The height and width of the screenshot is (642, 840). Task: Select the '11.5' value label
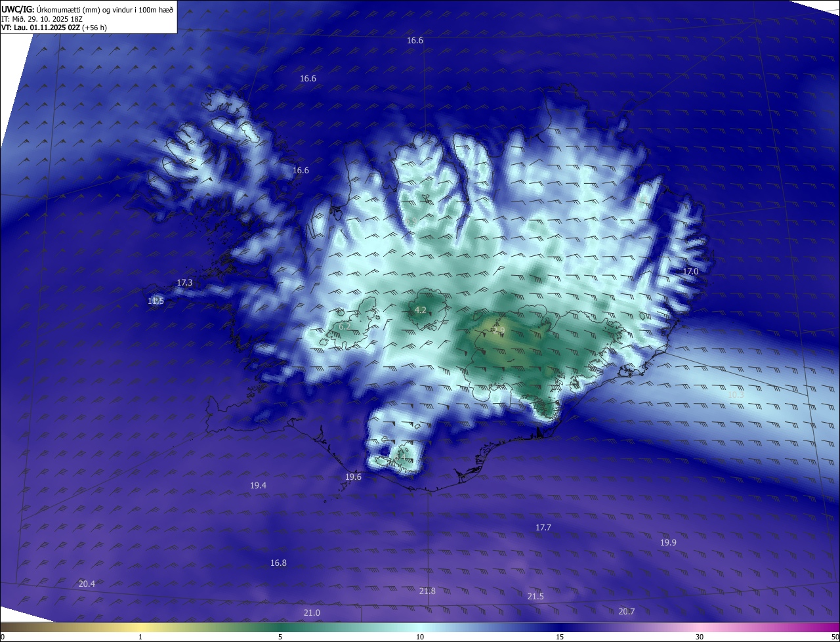point(156,301)
